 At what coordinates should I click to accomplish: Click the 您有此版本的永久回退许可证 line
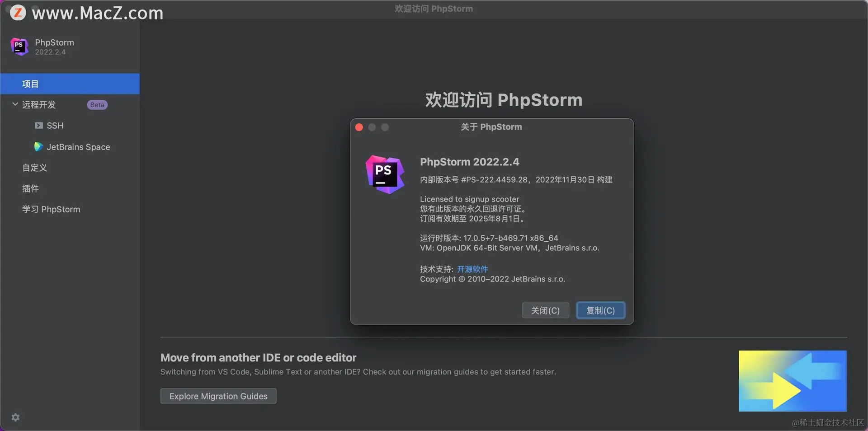[x=473, y=209]
